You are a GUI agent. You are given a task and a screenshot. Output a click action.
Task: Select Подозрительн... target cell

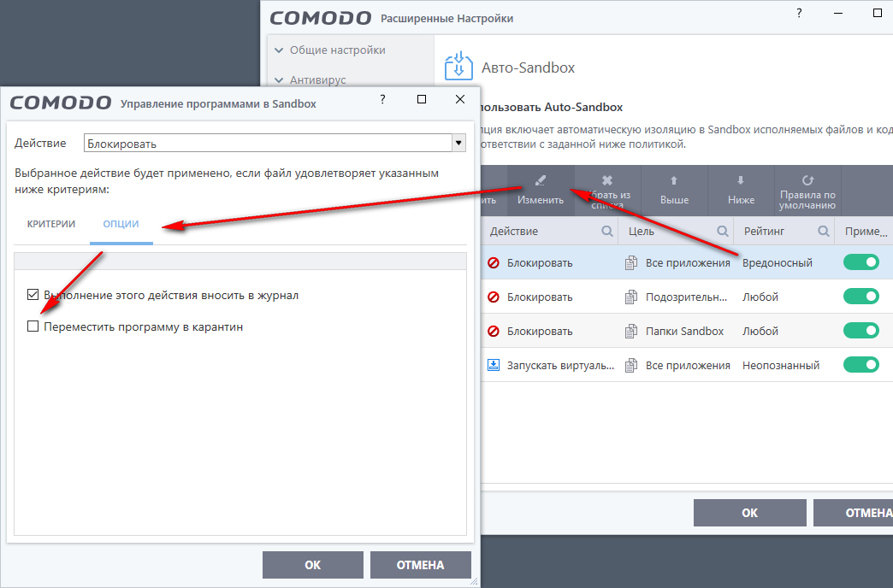(x=686, y=297)
